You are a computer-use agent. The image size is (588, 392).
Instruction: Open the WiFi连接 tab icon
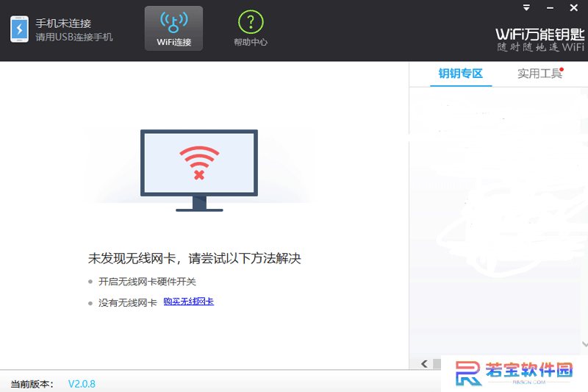pos(173,29)
